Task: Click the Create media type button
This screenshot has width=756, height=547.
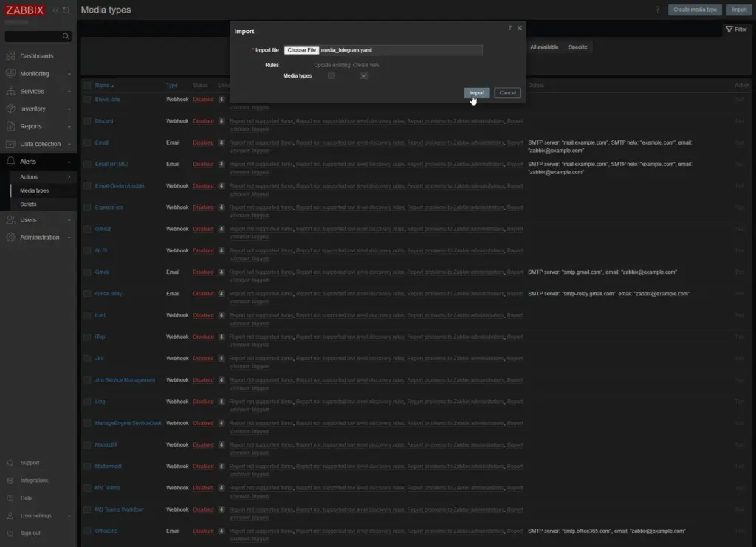Action: (695, 10)
